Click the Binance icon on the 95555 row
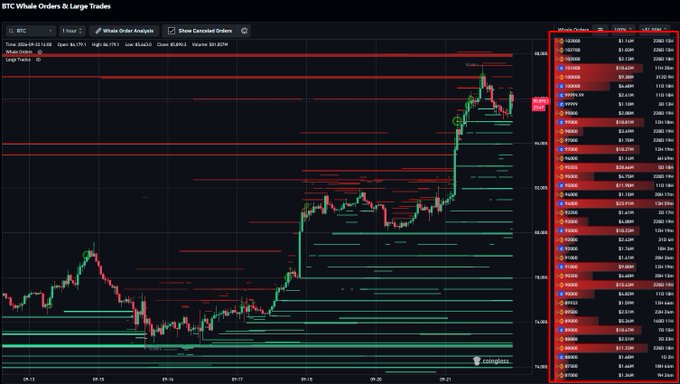 [x=561, y=167]
